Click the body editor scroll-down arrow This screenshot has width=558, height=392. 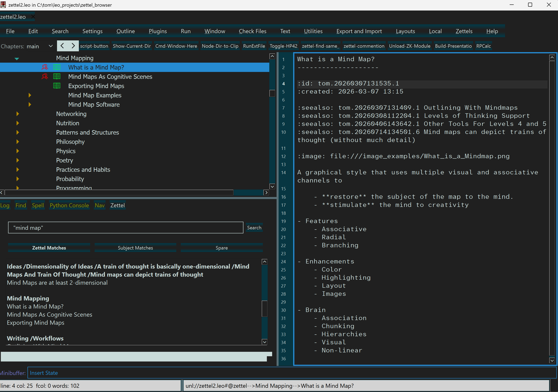click(552, 361)
